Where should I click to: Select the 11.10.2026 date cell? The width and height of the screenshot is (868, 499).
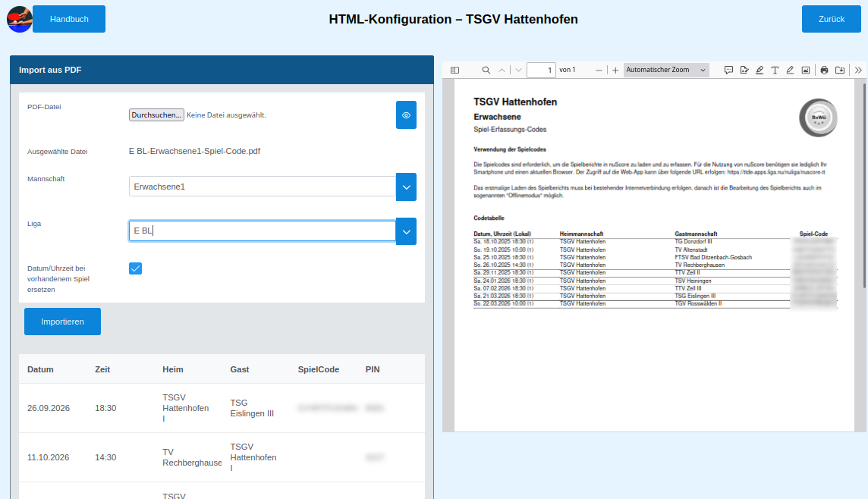(49, 457)
